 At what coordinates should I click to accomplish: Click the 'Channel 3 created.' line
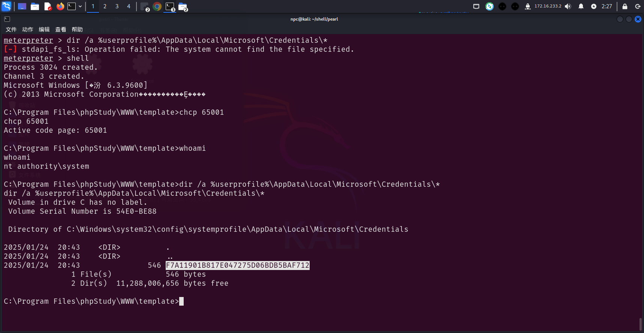pyautogui.click(x=44, y=76)
